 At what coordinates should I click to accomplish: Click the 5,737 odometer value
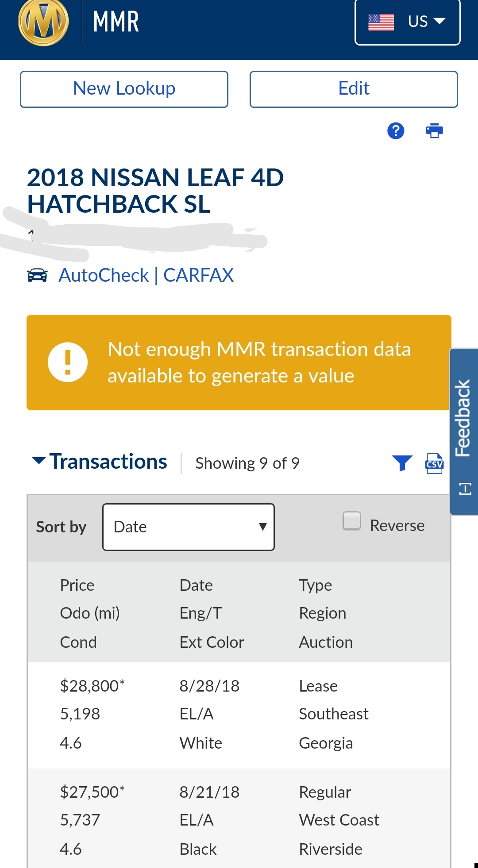tap(80, 820)
